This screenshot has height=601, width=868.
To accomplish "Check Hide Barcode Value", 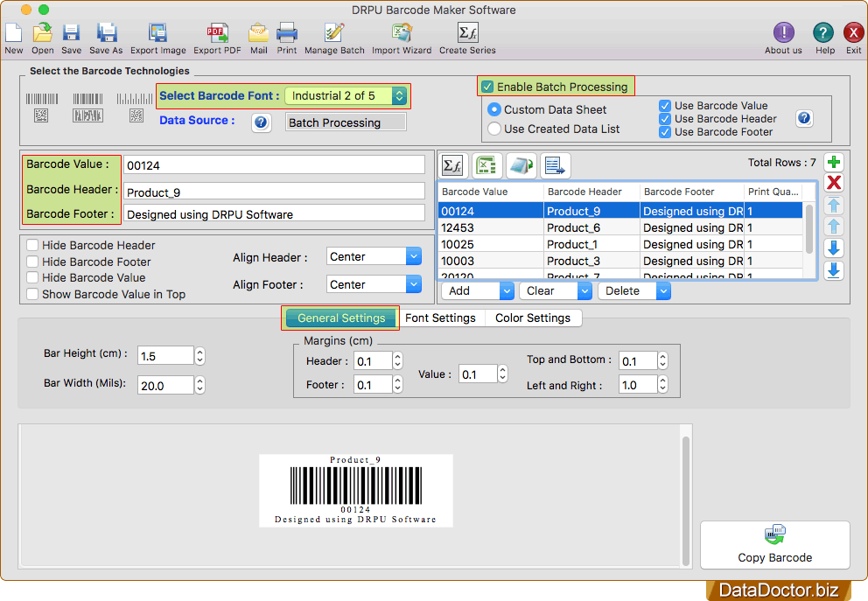I will 32,278.
